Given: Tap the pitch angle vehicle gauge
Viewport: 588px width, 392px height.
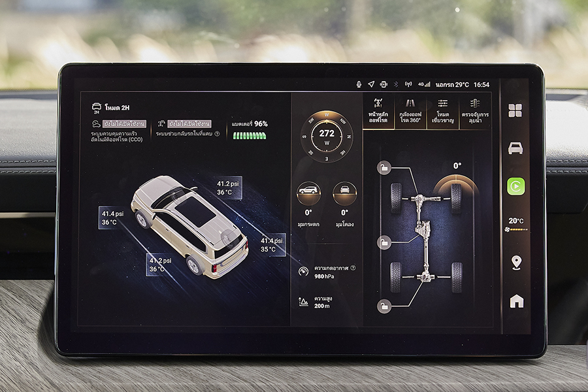Looking at the screenshot, I should point(308,193).
